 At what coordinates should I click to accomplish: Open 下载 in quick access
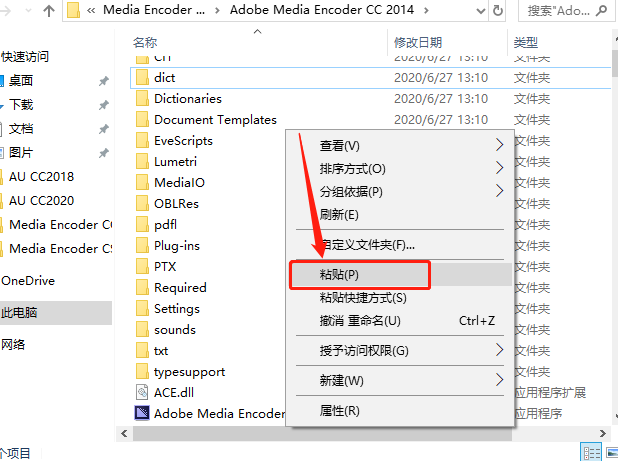[x=20, y=104]
